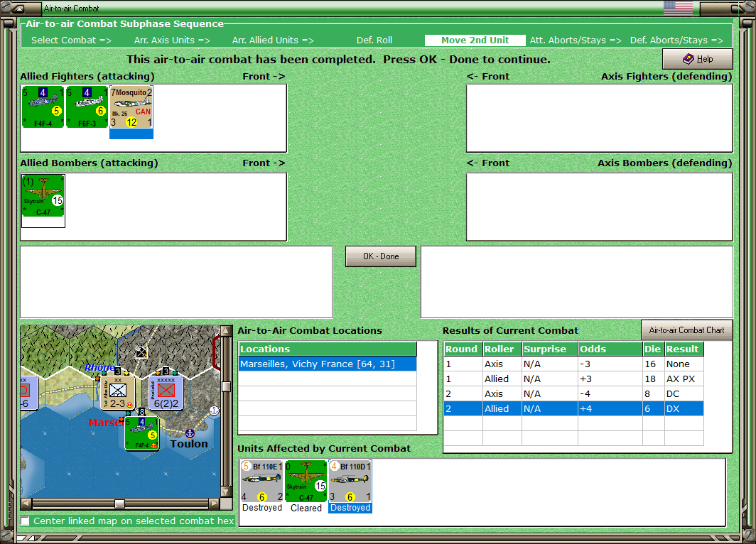This screenshot has height=544, width=756.
Task: Open the Help button
Action: point(698,59)
